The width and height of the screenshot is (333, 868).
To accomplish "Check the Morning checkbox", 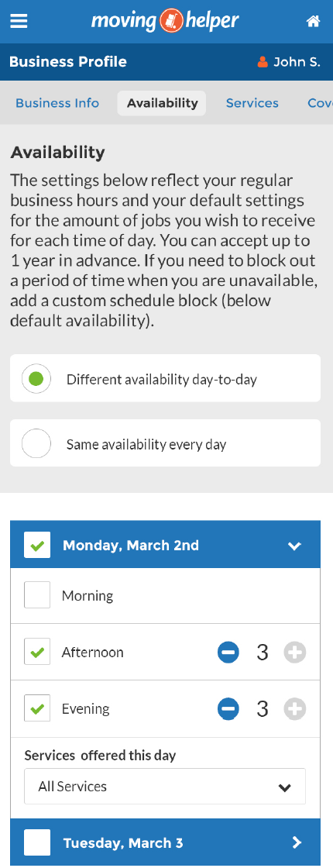I will [37, 595].
